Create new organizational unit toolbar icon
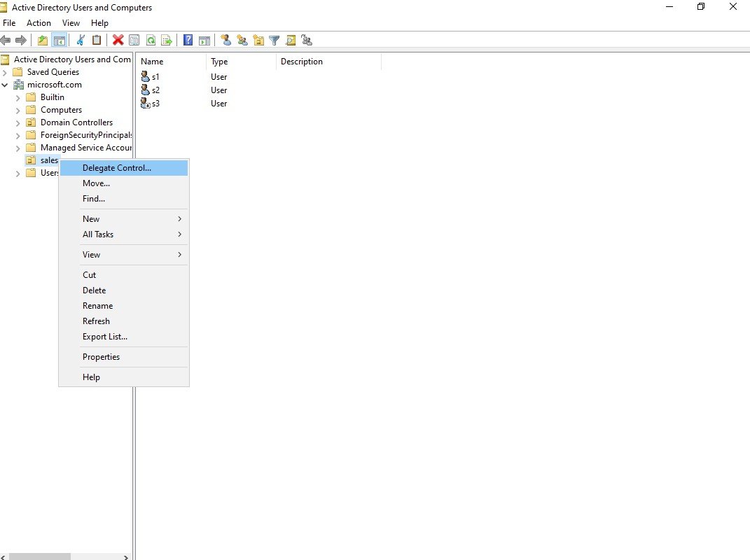Screen dimensions: 750x560 (259, 41)
